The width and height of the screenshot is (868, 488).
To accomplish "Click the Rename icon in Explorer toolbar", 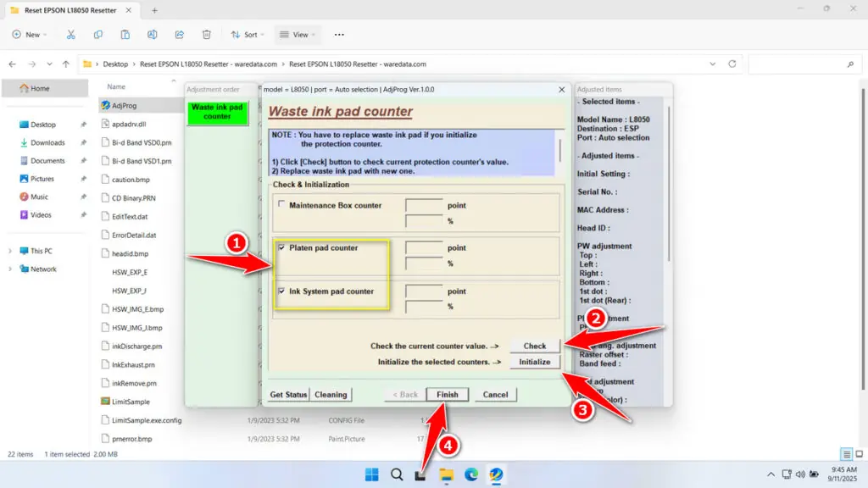I will 153,35.
